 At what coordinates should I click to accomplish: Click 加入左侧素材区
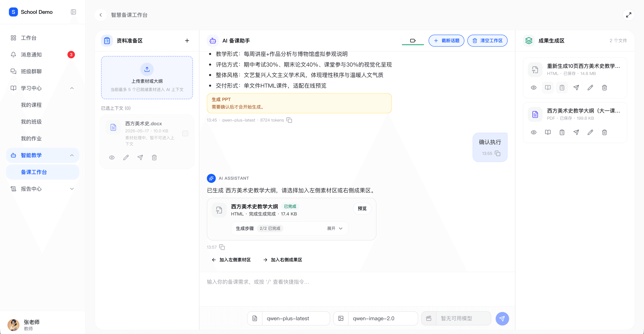point(231,260)
